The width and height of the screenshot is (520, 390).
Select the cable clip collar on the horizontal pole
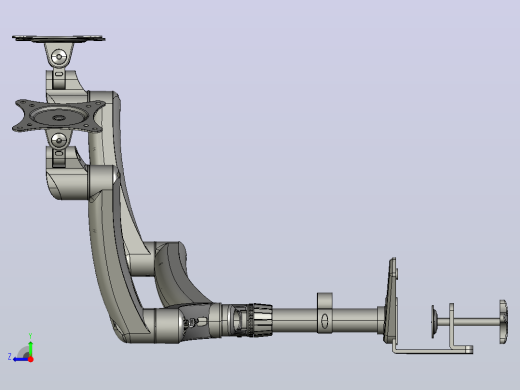(325, 313)
